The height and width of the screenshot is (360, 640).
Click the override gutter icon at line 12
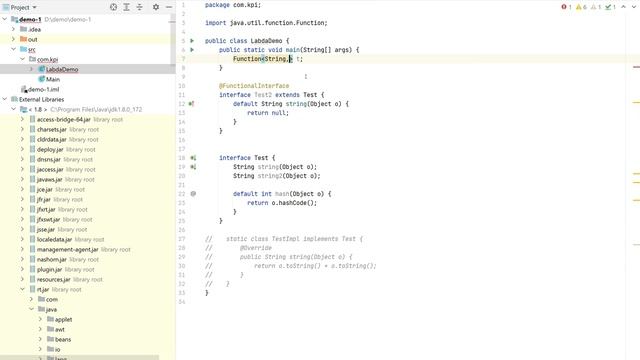[191, 104]
